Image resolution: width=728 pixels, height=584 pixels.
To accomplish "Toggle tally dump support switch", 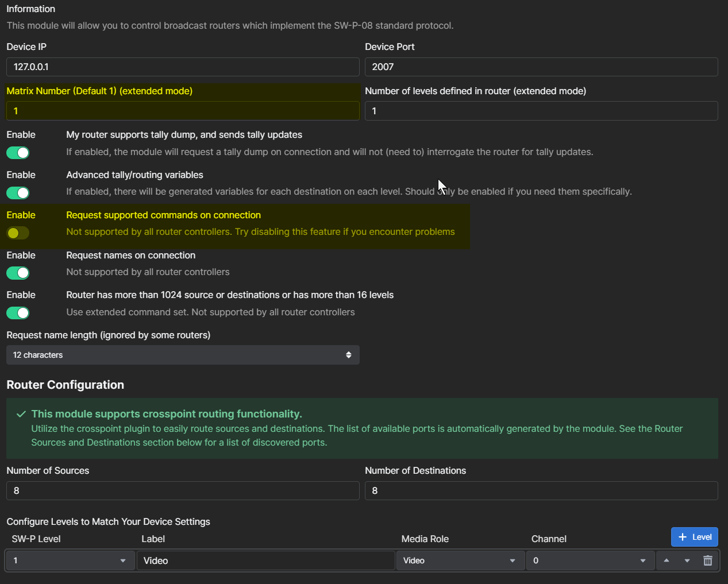I will (18, 153).
